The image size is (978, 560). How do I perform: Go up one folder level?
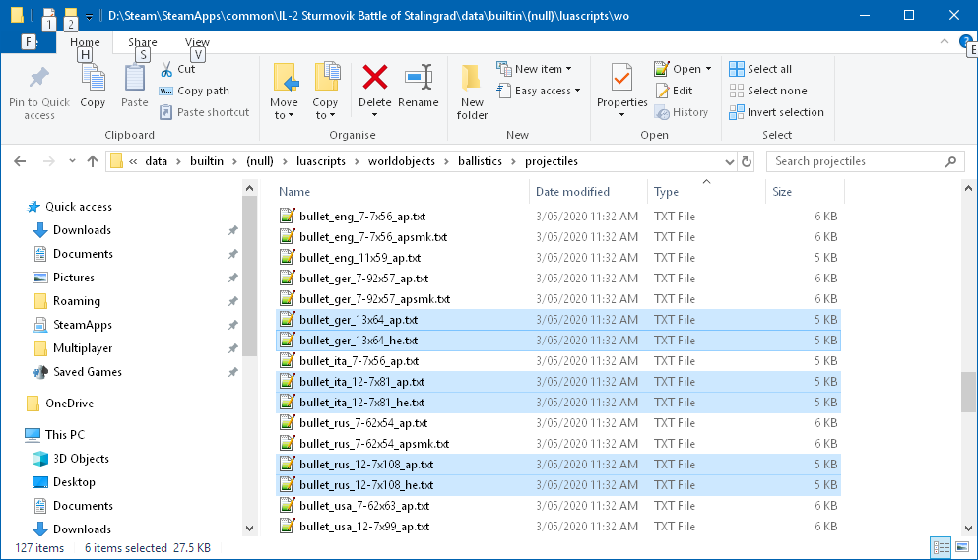[93, 161]
